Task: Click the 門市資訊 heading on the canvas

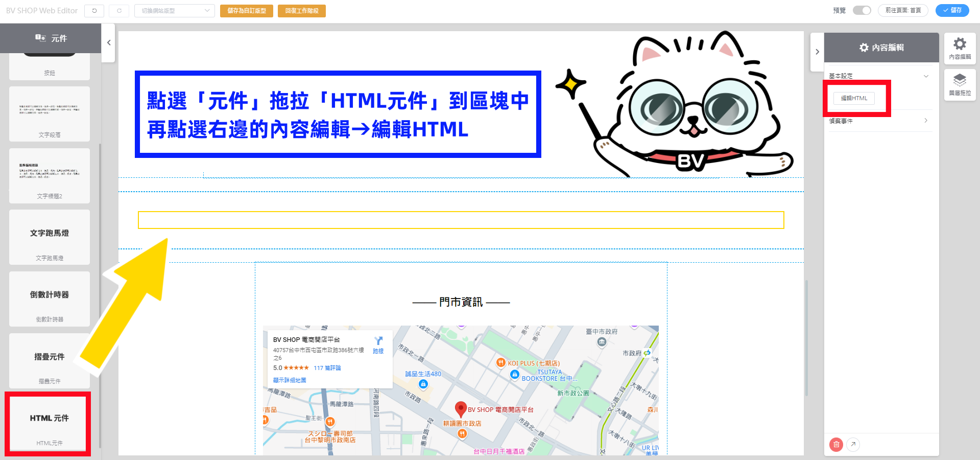Action: (x=461, y=302)
